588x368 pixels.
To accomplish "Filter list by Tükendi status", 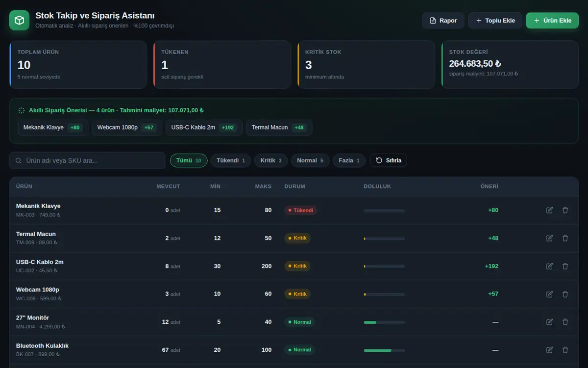I will tap(231, 160).
